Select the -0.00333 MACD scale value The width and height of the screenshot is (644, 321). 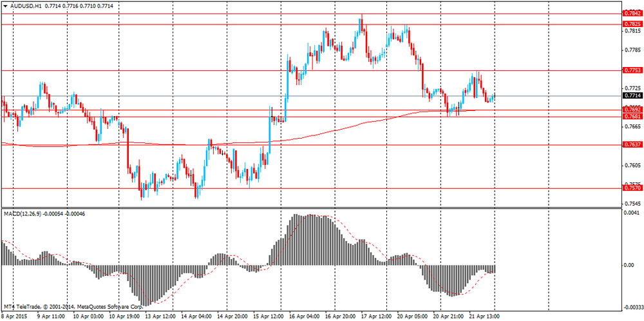(x=632, y=307)
